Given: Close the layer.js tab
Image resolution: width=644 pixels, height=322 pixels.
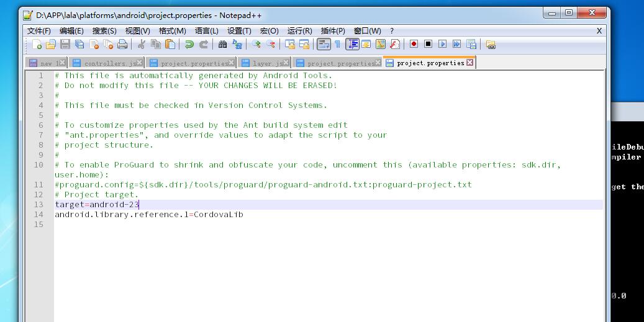Looking at the screenshot, I should (286, 62).
